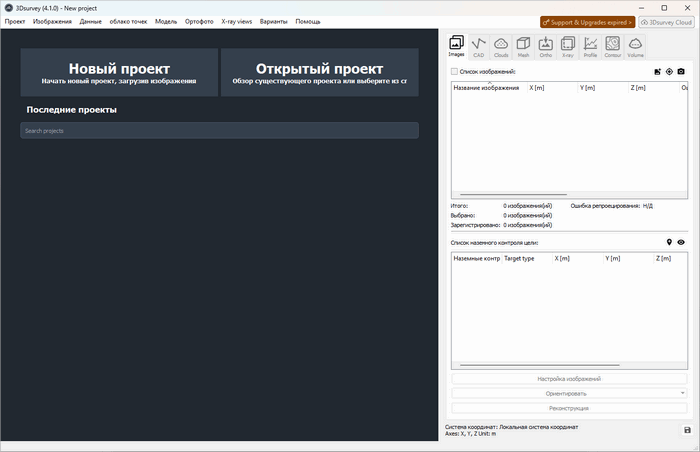This screenshot has width=700, height=452.
Task: Switch to the Clouds panel
Action: click(x=501, y=45)
